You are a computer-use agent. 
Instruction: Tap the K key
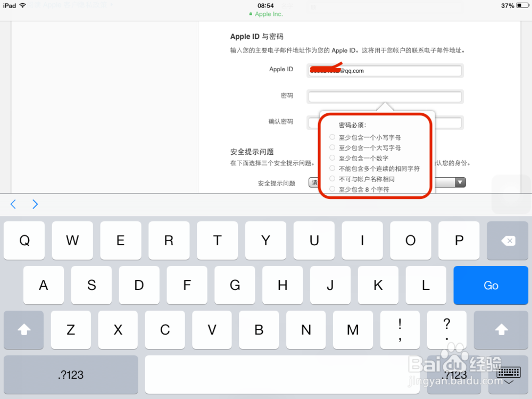pyautogui.click(x=378, y=285)
